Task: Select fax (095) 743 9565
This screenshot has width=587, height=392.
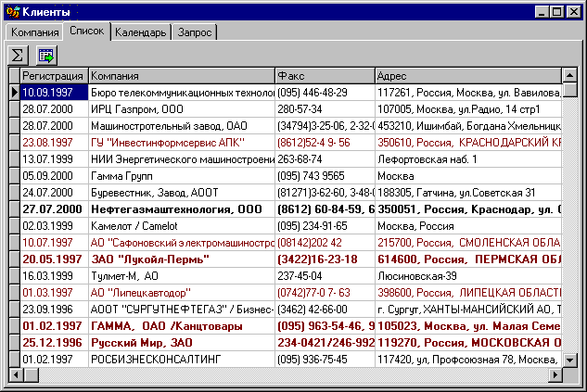Action: pyautogui.click(x=325, y=176)
